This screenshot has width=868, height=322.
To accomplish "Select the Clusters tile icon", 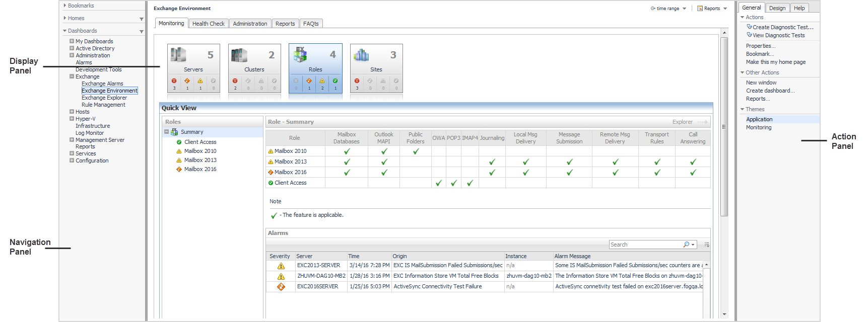I will pos(239,55).
